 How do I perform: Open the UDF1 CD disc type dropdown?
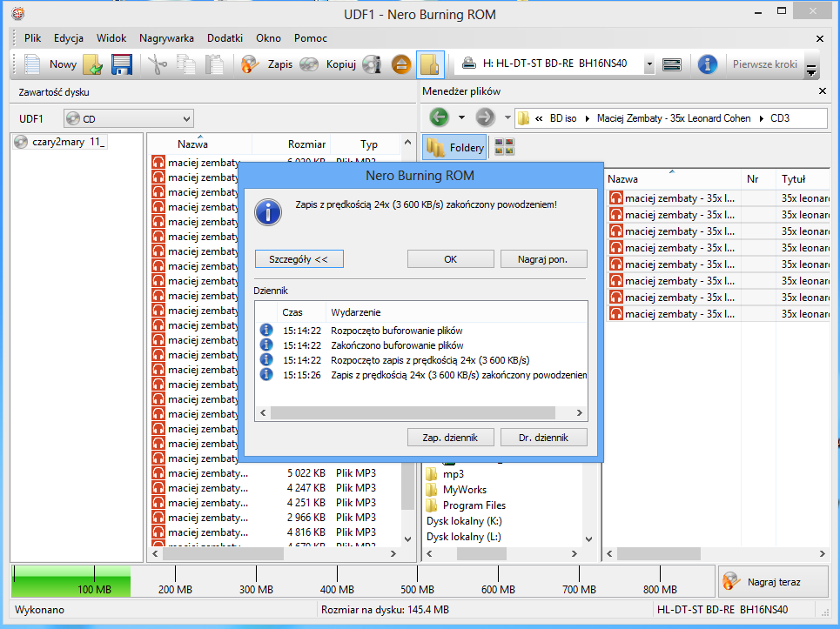[x=129, y=119]
